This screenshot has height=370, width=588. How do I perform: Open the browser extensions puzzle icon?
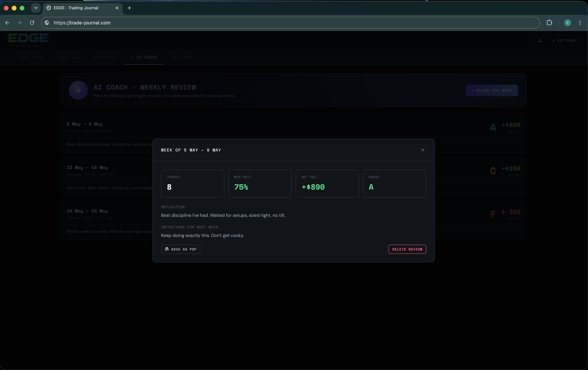click(x=549, y=23)
